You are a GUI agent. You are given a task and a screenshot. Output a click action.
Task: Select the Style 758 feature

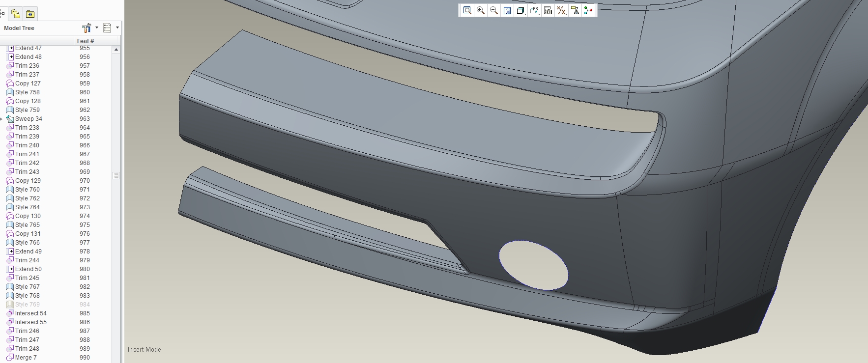tap(28, 92)
